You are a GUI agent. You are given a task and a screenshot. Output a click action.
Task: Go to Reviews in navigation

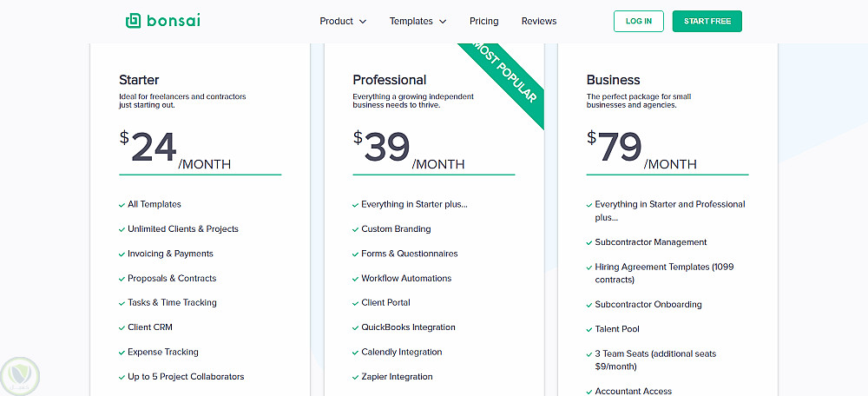click(x=539, y=21)
